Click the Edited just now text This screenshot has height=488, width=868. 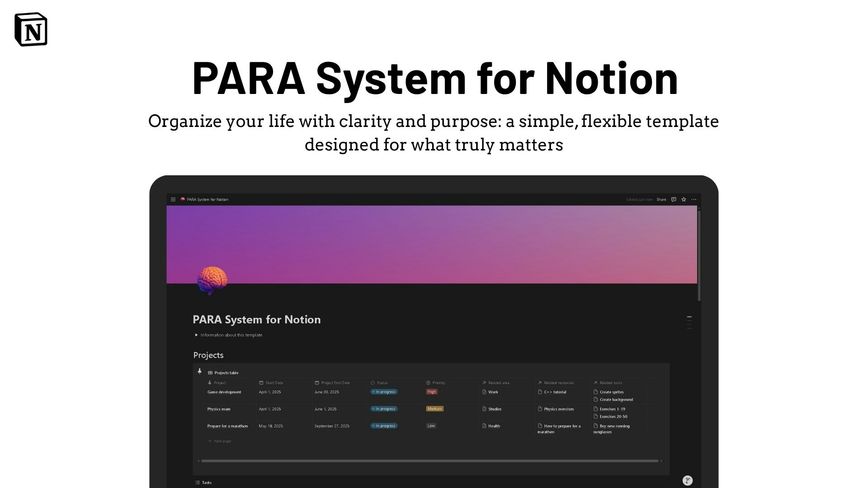[639, 199]
